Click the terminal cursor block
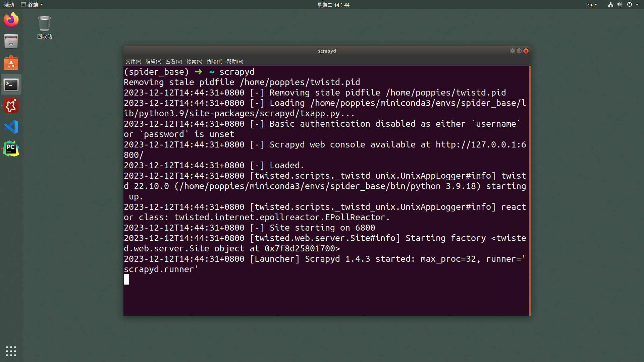Viewport: 644px width, 362px height. [126, 280]
